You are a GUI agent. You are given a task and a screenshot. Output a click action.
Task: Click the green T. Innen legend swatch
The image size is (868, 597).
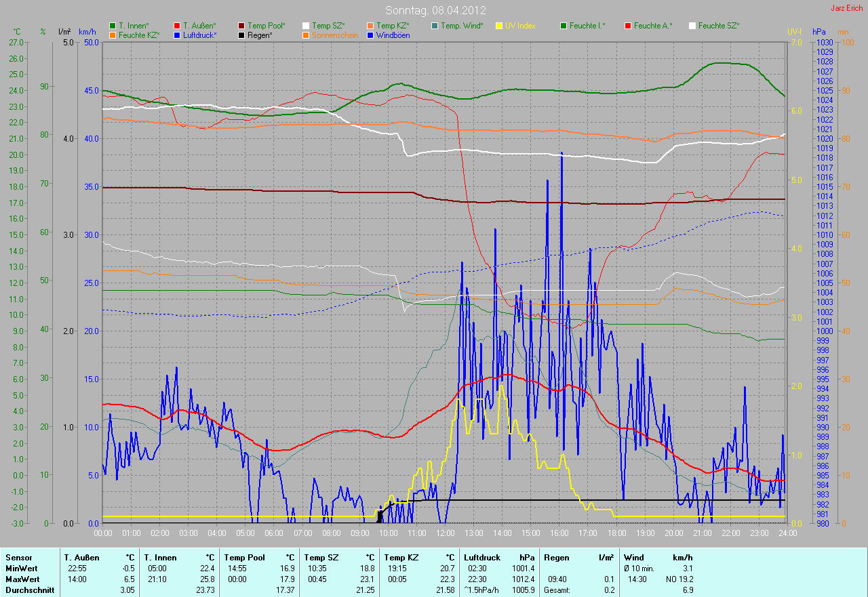[113, 26]
